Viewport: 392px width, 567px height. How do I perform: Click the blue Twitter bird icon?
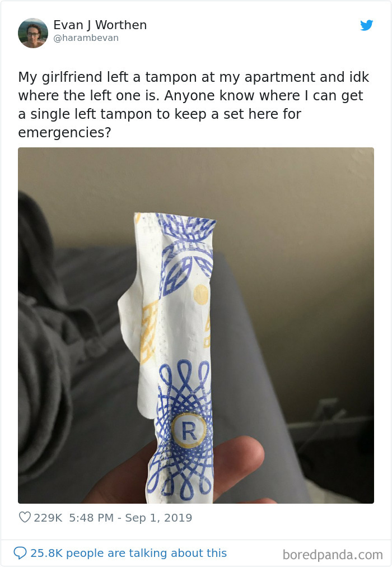pyautogui.click(x=366, y=25)
